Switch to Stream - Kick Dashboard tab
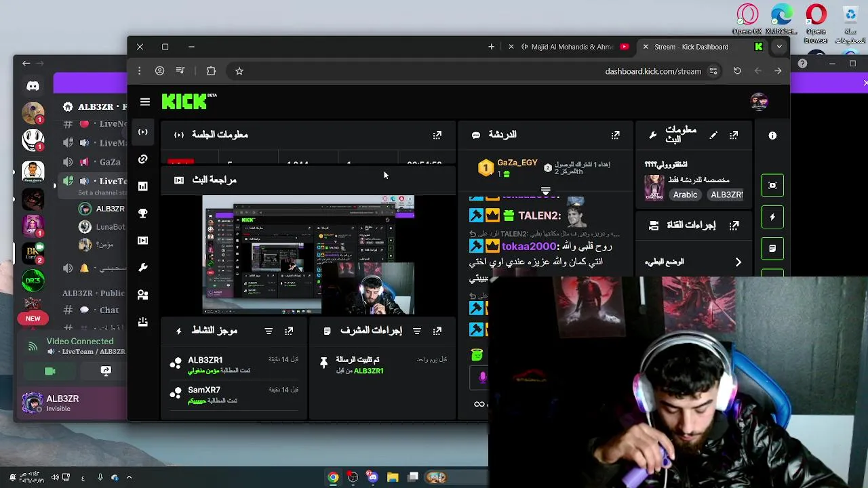868x488 pixels. coord(692,47)
